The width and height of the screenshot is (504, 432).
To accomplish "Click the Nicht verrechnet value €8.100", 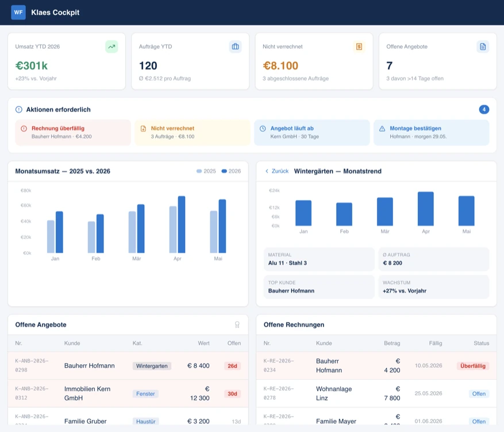I will tap(280, 65).
